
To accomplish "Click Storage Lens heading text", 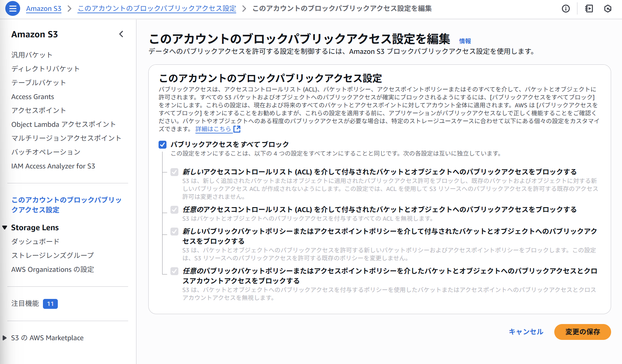I will pos(35,228).
